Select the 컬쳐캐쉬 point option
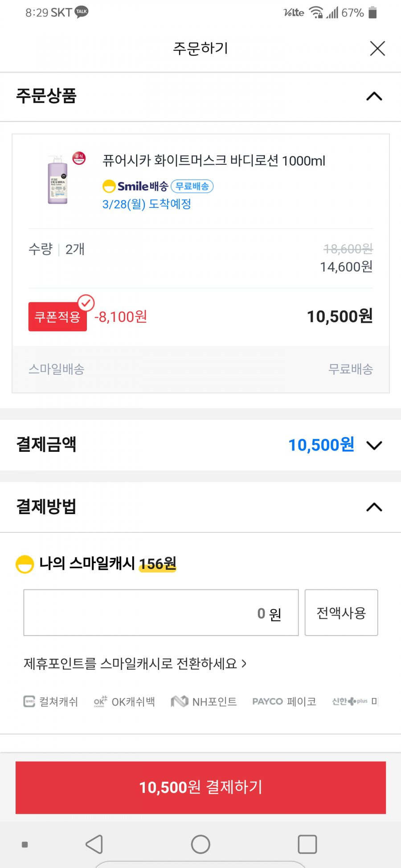Viewport: 401px width, 868px height. pyautogui.click(x=50, y=702)
